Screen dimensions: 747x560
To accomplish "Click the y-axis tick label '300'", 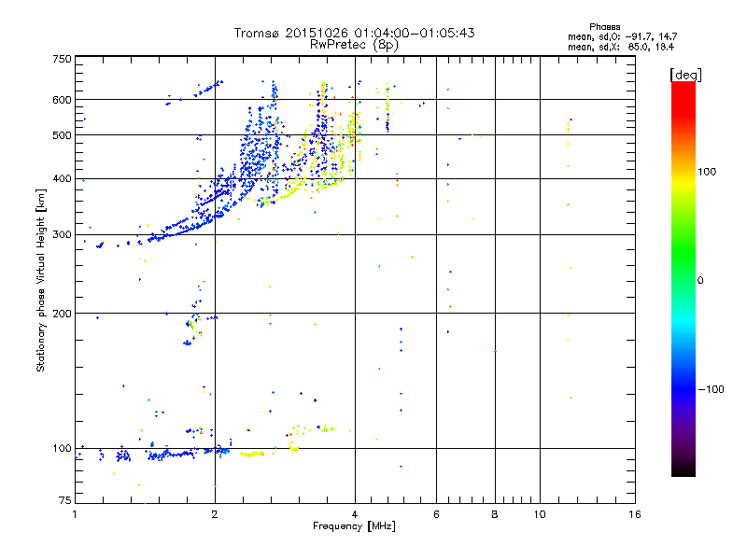I will click(x=62, y=234).
